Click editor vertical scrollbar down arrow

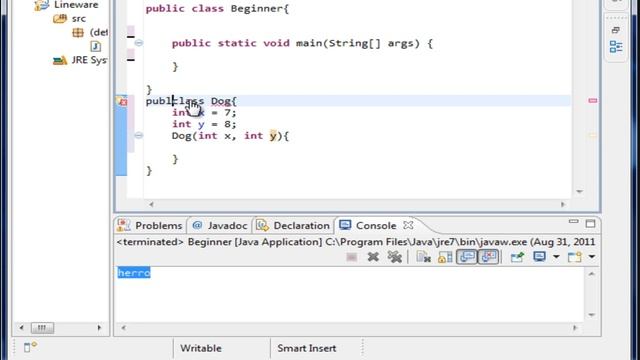[x=580, y=191]
